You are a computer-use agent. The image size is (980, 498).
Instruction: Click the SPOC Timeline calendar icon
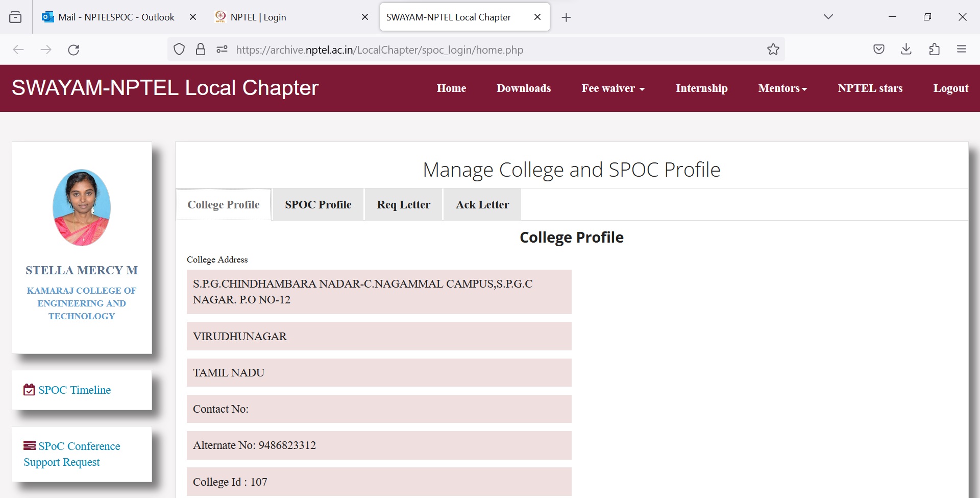click(x=29, y=390)
